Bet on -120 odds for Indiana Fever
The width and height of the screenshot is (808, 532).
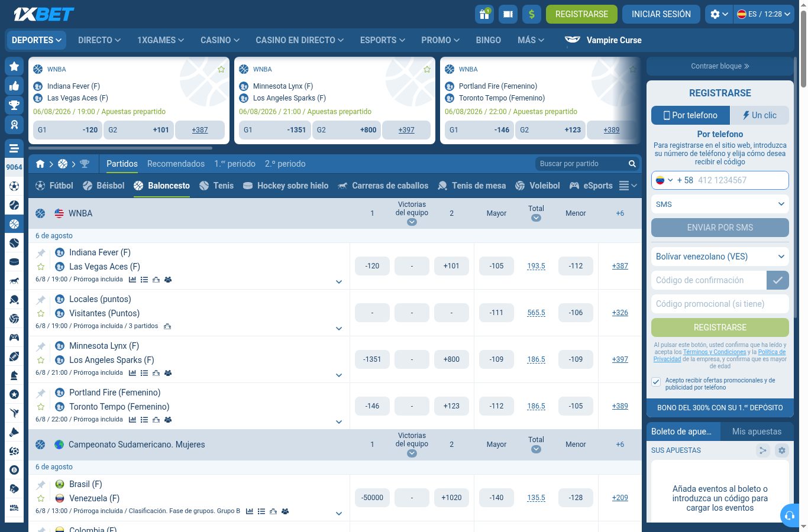tap(372, 266)
